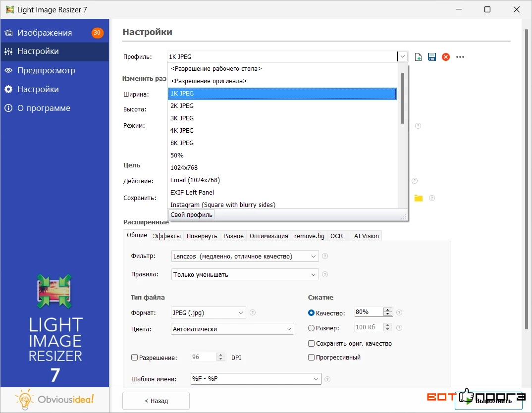Save profile with the floppy disk icon
The width and height of the screenshot is (532, 413).
pyautogui.click(x=431, y=57)
